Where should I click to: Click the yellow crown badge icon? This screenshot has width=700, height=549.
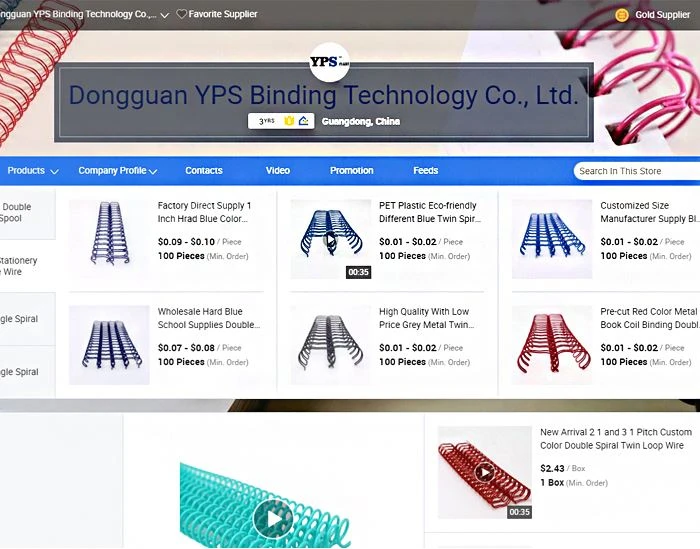pyautogui.click(x=289, y=121)
